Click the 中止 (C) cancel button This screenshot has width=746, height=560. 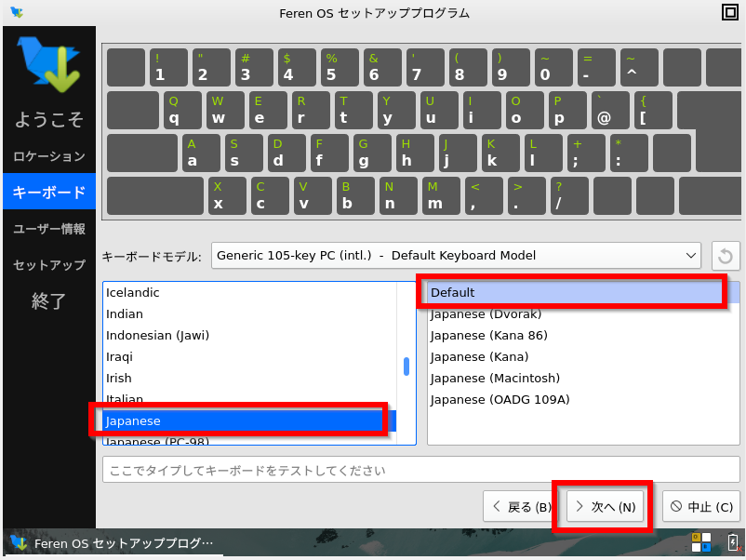tap(701, 507)
